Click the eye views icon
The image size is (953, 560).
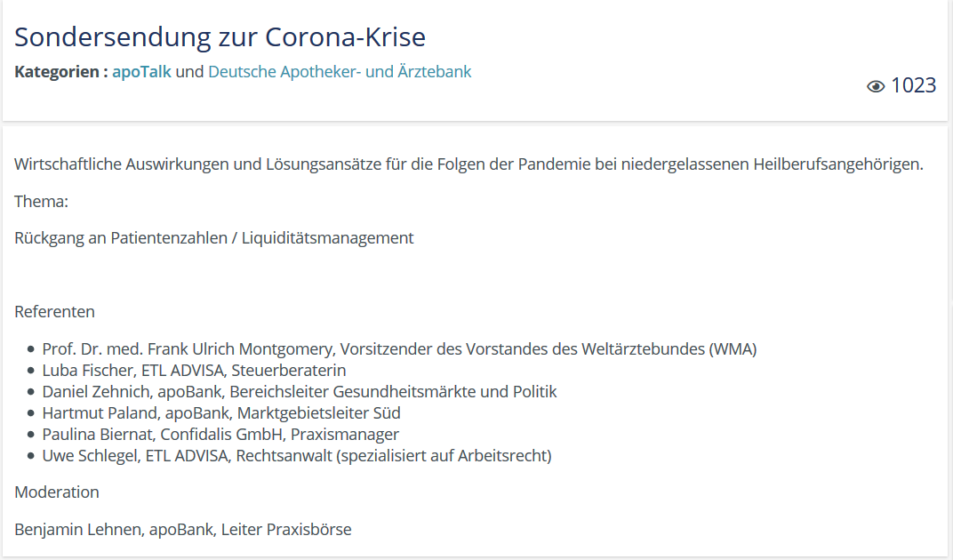point(875,86)
